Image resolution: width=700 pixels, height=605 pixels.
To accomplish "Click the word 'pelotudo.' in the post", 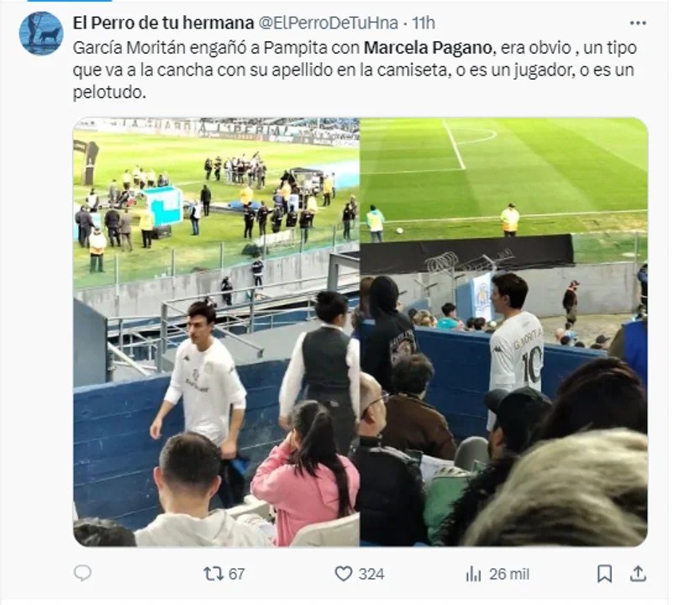I will click(109, 92).
